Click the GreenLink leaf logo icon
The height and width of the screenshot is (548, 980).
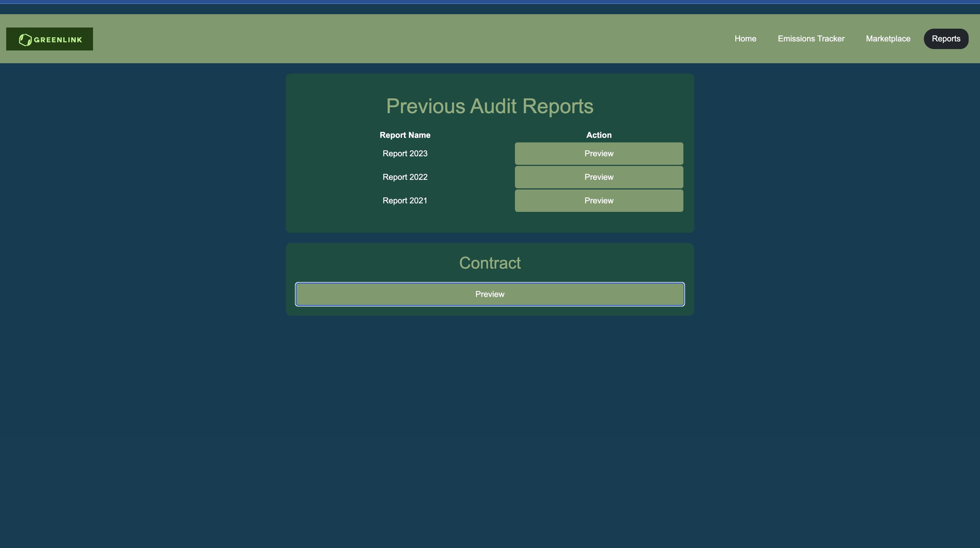click(25, 40)
